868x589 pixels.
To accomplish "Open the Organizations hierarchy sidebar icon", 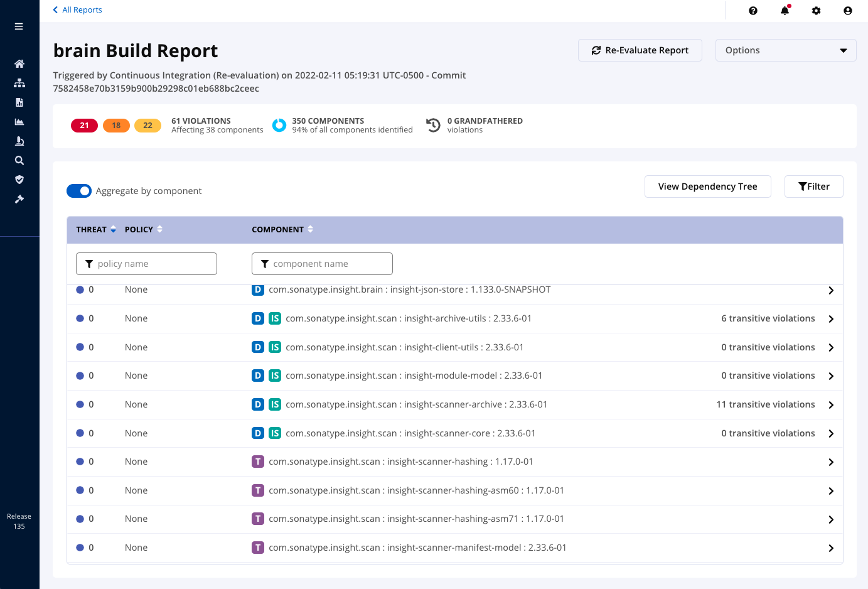I will pos(19,82).
